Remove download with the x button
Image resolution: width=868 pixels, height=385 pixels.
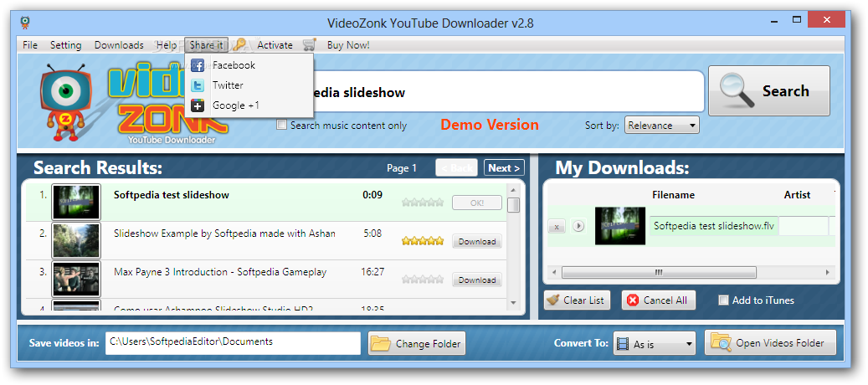pyautogui.click(x=557, y=226)
